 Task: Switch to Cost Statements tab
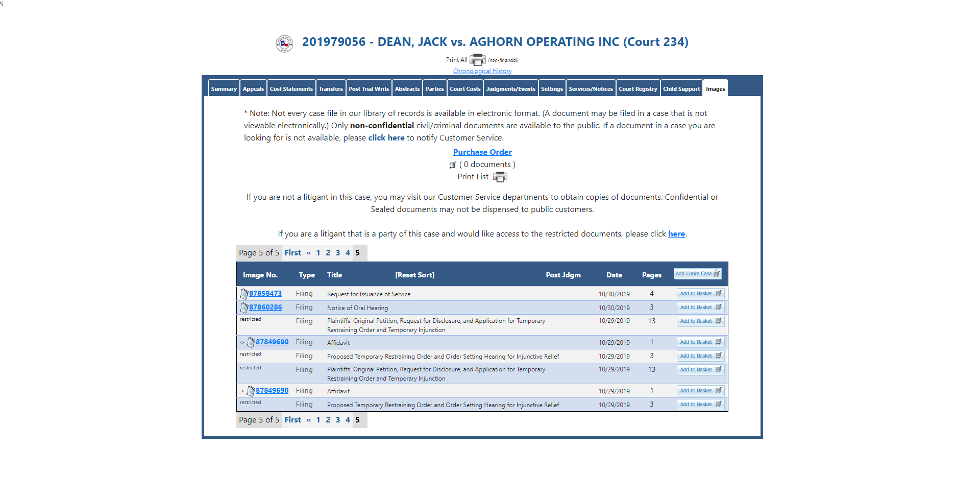(x=291, y=88)
